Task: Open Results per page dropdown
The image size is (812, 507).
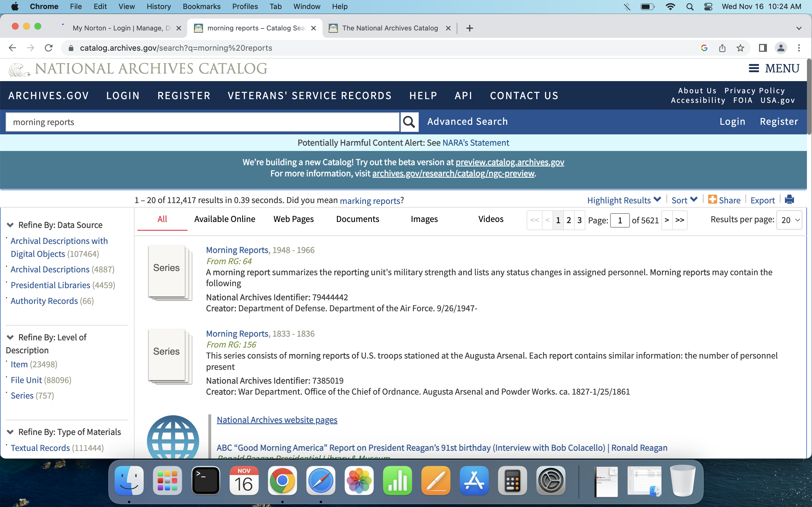Action: 789,220
